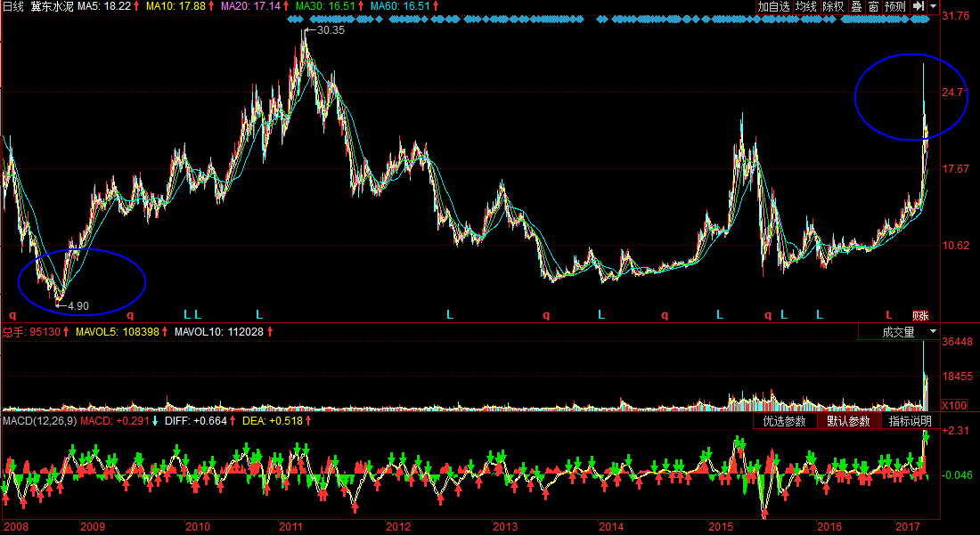This screenshot has height=535, width=980.
Task: Click the 2011 year label on time axis
Action: [x=291, y=528]
